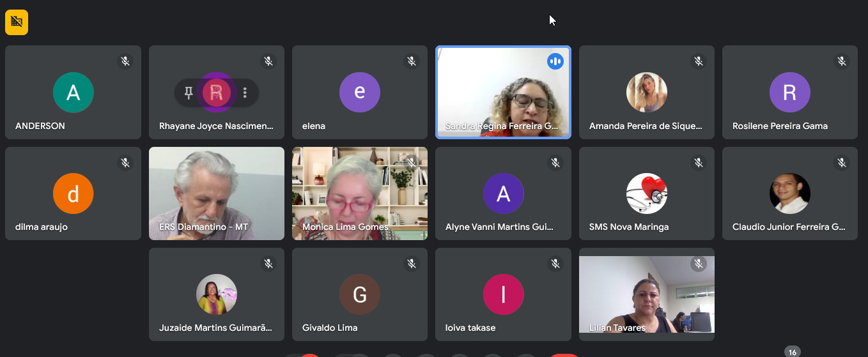
Task: Select dilma araujo's orange letter d avatar
Action: tap(74, 194)
